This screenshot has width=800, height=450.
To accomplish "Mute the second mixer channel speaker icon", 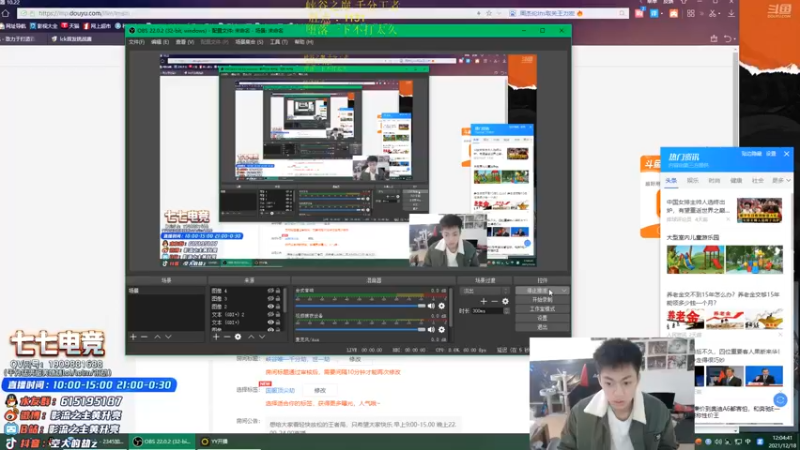I will pyautogui.click(x=431, y=329).
